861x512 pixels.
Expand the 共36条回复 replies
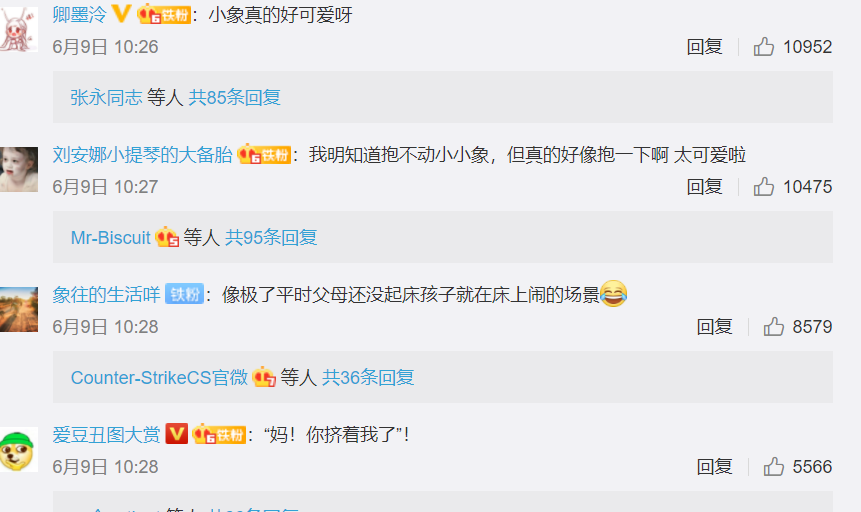coord(368,378)
